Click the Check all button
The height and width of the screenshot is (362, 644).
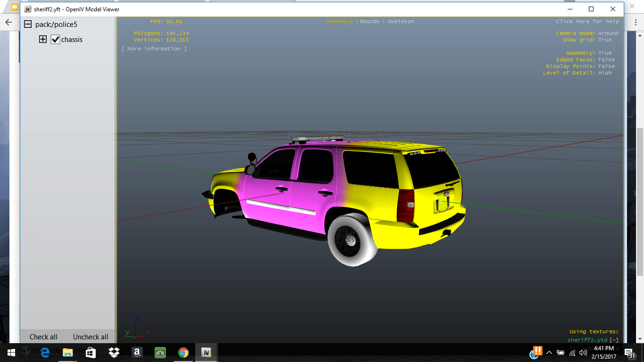[43, 337]
